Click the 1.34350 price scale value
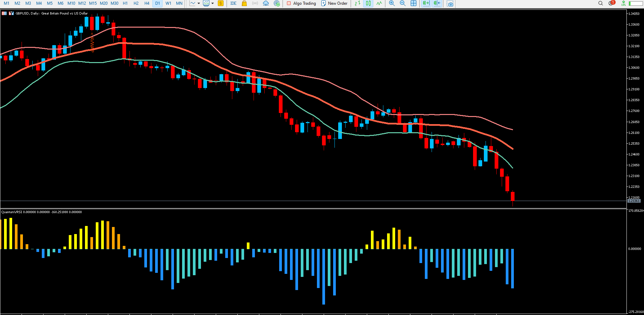This screenshot has height=315, width=644. point(634,13)
